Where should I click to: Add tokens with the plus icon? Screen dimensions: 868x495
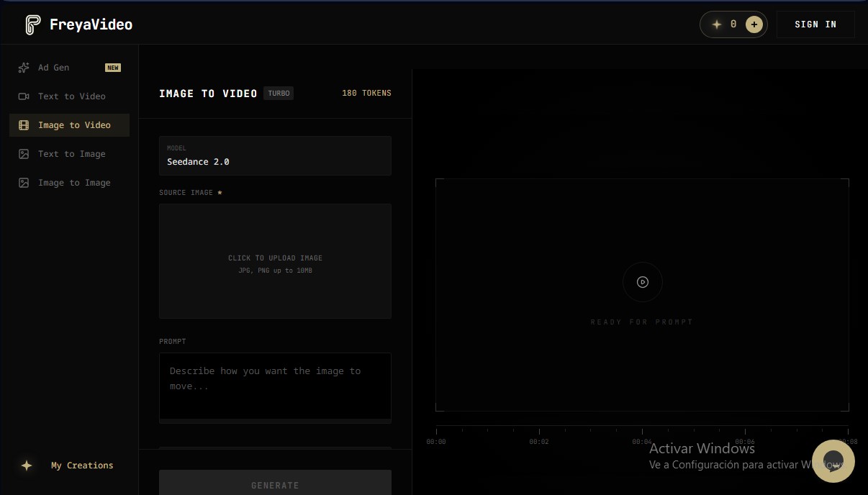tap(754, 24)
